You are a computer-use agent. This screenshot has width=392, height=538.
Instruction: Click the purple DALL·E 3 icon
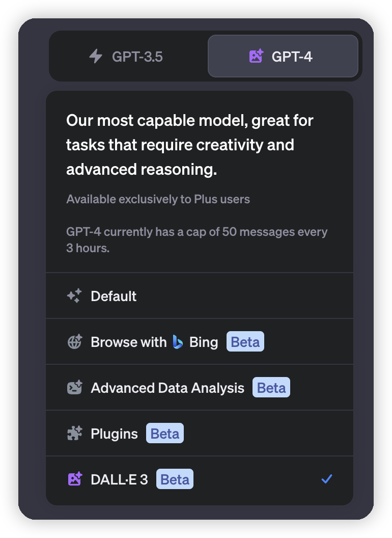pos(74,479)
